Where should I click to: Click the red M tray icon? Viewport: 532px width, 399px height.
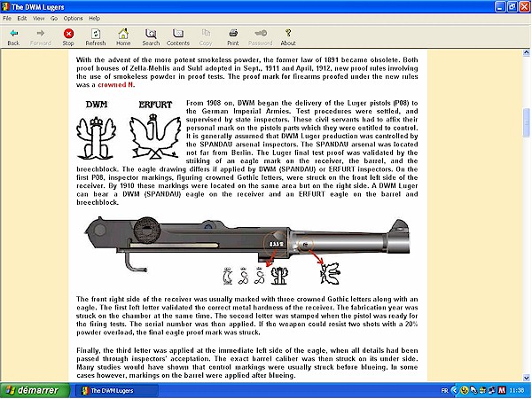[502, 390]
